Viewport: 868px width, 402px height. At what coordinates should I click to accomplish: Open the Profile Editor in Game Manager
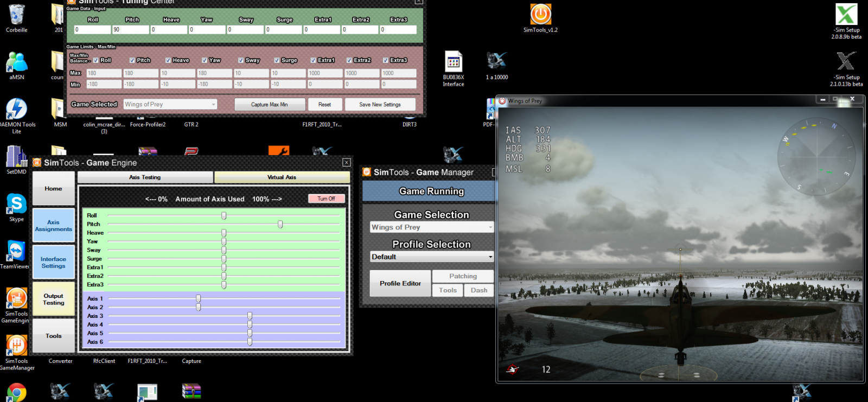(400, 283)
